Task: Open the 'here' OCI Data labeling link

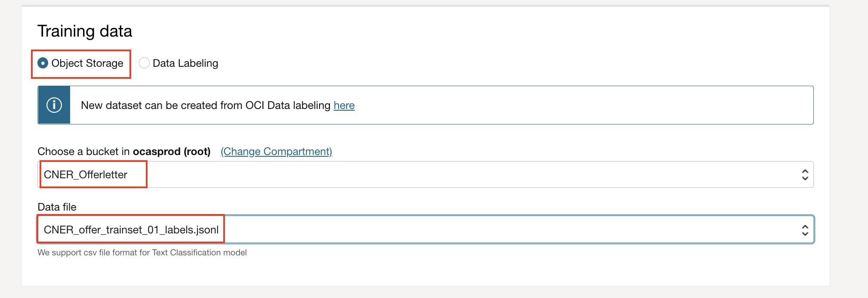Action: click(344, 106)
